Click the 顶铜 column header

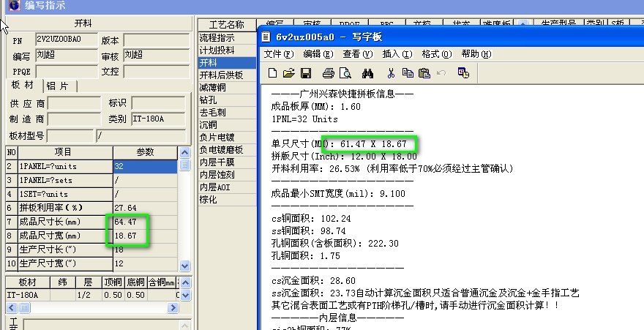pyautogui.click(x=113, y=282)
